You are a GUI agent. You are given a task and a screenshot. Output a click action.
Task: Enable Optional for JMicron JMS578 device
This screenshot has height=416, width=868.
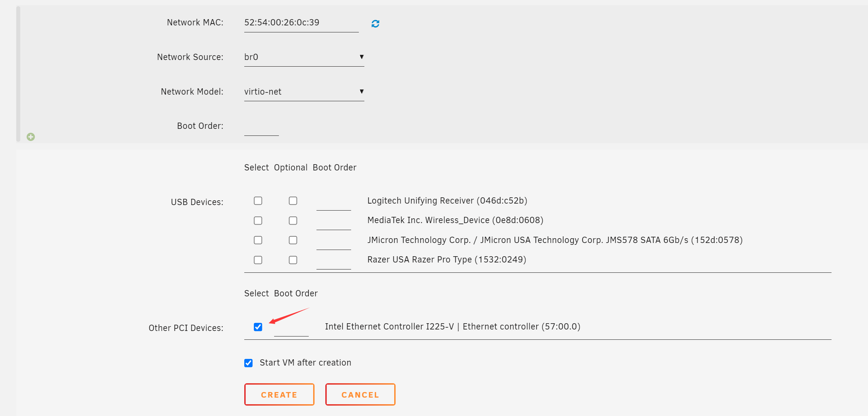coord(293,240)
